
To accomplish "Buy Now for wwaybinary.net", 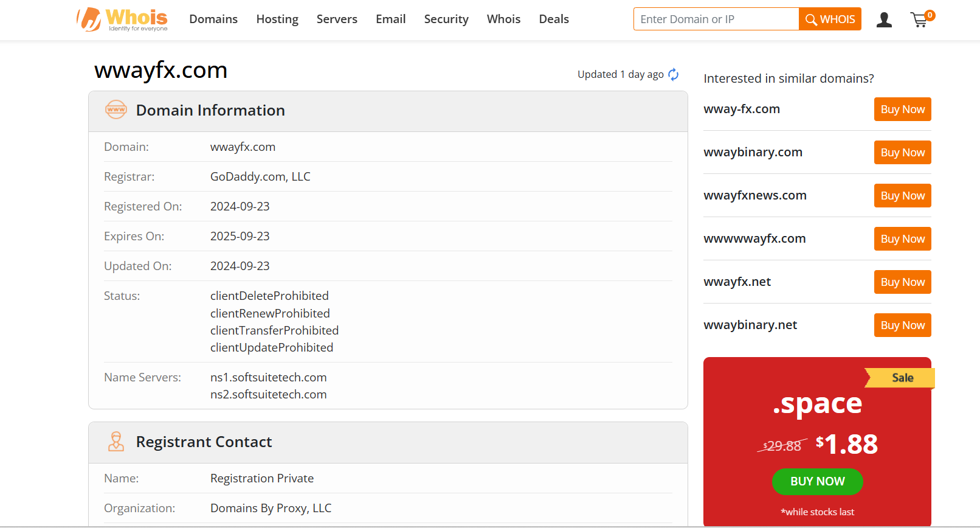I will tap(902, 325).
